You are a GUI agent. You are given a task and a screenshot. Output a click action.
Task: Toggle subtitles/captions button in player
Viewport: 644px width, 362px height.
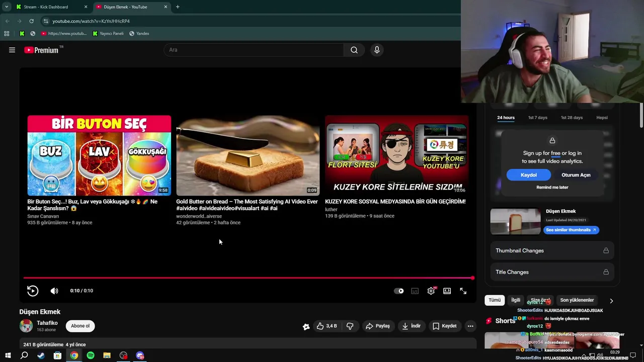tap(415, 291)
